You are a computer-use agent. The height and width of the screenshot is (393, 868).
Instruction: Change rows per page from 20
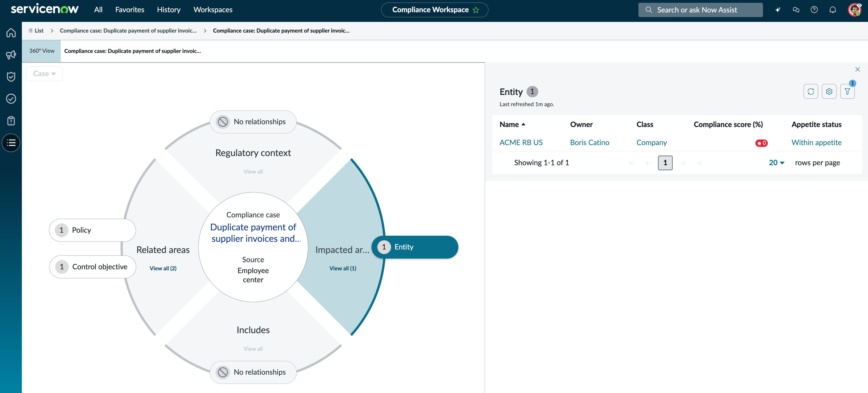[776, 163]
